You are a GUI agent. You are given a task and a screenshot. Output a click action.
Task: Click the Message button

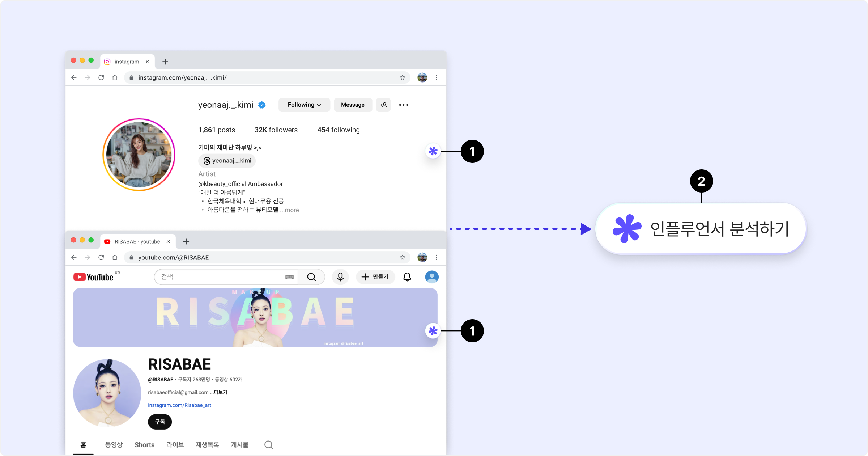tap(353, 105)
